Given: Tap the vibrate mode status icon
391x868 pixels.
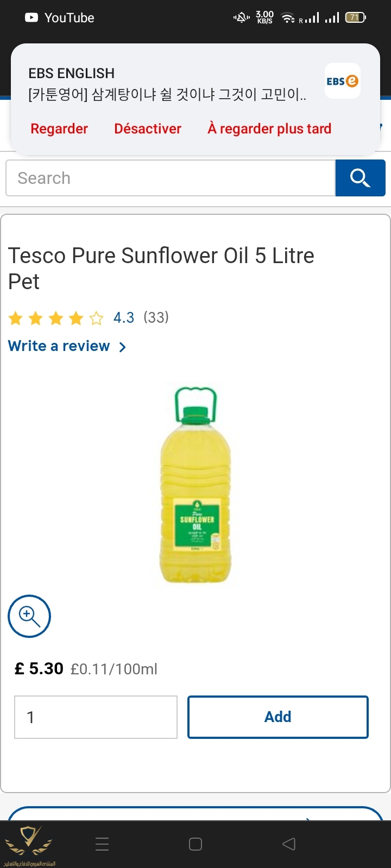Looking at the screenshot, I should (x=242, y=18).
